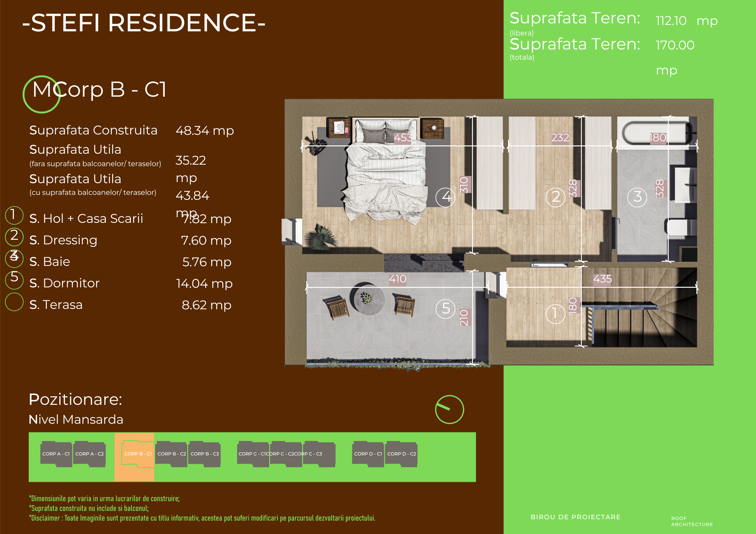This screenshot has height=534, width=756.
Task: Click room marker 2 in the dressing
Action: (x=555, y=197)
